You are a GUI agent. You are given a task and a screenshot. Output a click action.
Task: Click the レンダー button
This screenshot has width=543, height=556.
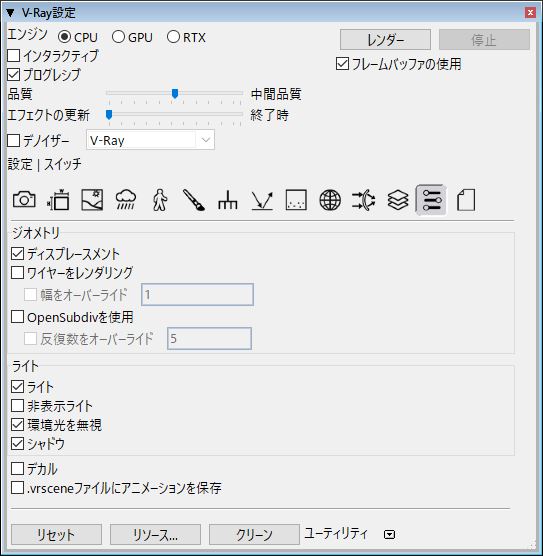point(385,40)
